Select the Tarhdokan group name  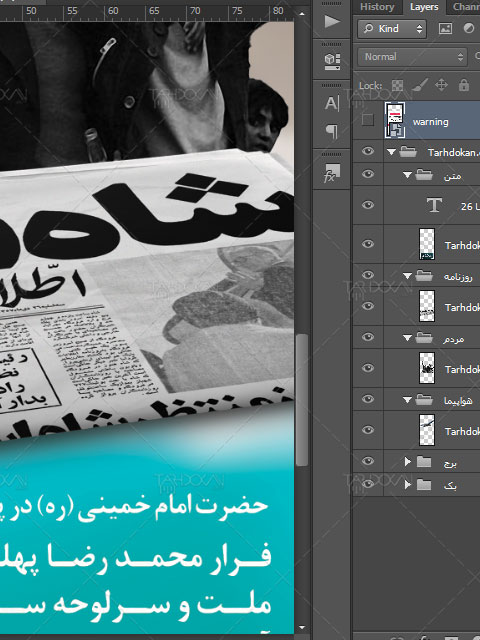pos(453,153)
